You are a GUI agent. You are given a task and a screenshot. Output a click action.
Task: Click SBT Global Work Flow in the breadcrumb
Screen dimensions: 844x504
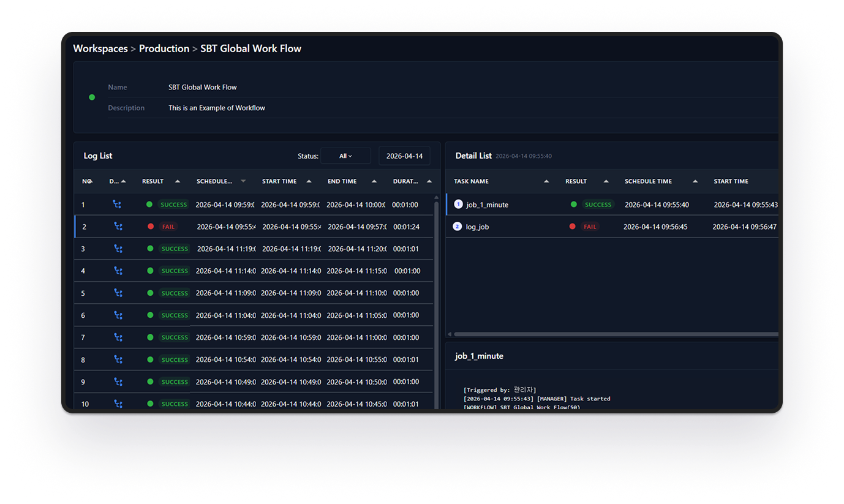click(251, 48)
